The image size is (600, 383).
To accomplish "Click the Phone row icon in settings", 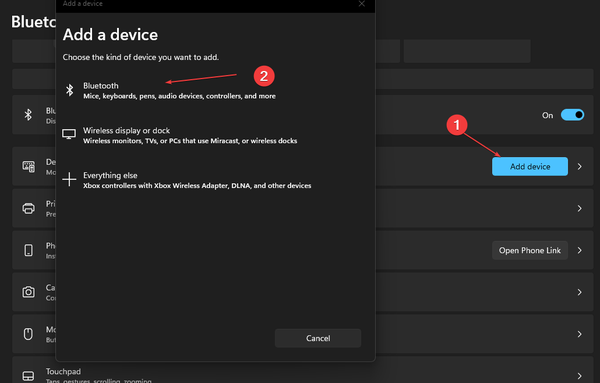I will 28,250.
